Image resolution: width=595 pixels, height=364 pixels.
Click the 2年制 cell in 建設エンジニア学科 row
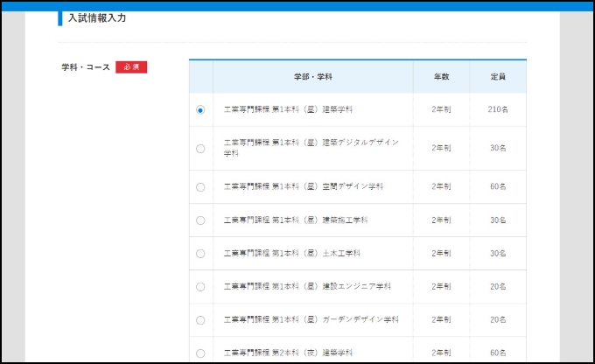click(x=441, y=287)
